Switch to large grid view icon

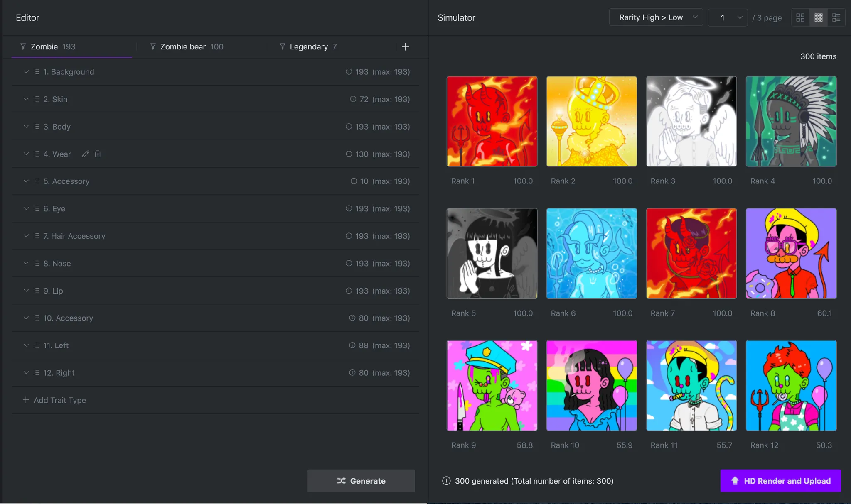pos(800,17)
